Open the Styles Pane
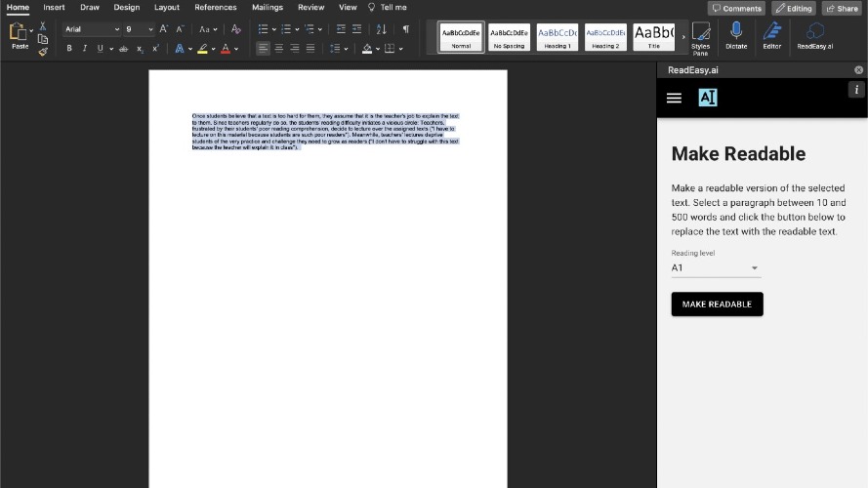 click(x=700, y=38)
